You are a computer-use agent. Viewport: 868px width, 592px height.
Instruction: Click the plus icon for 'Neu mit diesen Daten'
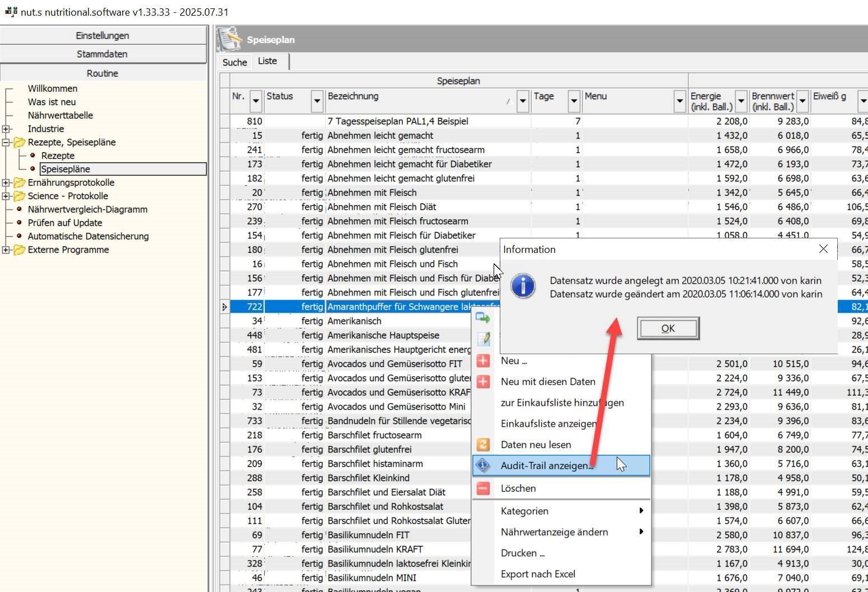[483, 382]
